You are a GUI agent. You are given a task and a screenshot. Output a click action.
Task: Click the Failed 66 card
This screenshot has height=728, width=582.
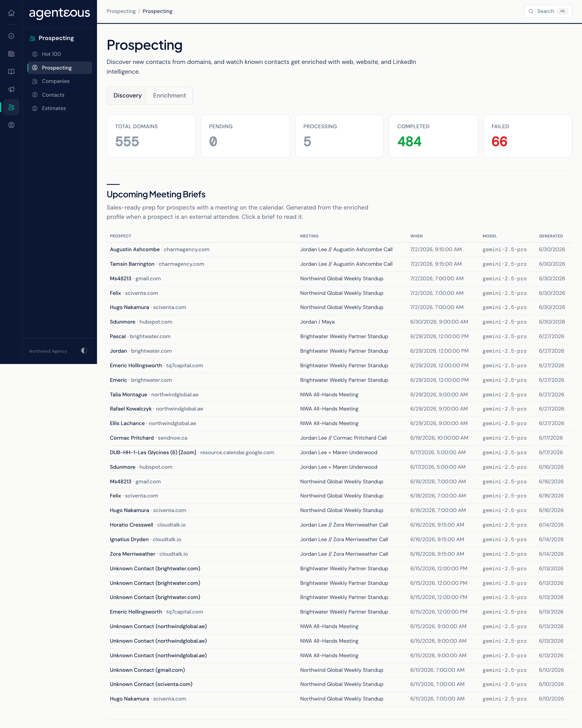(x=527, y=136)
